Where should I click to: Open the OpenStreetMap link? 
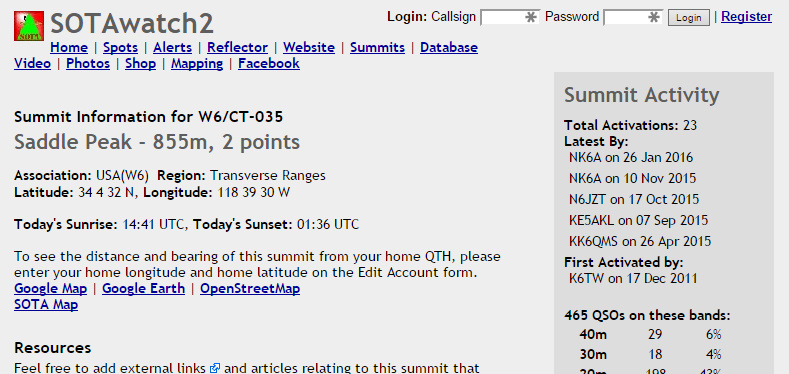point(250,288)
